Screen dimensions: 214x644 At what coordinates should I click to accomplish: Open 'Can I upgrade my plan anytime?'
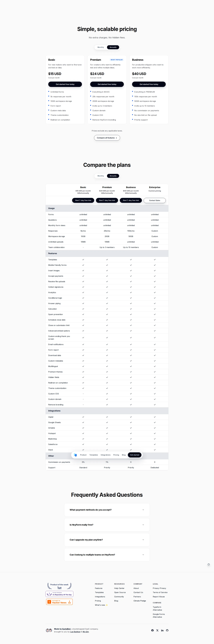pyautogui.click(x=107, y=540)
